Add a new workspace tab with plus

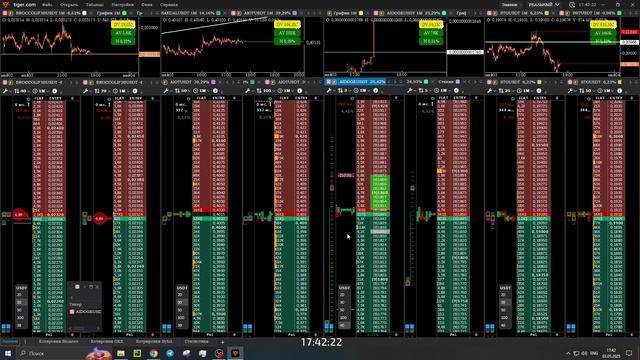(222, 342)
